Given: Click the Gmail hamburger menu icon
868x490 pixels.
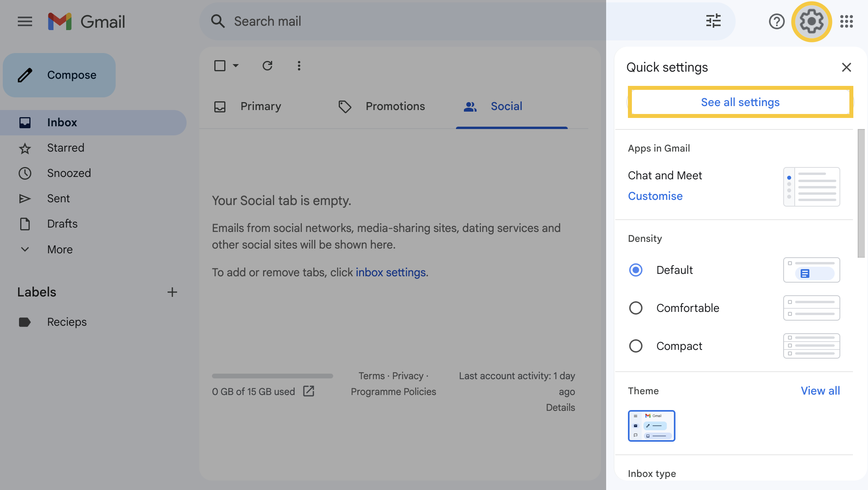Looking at the screenshot, I should (25, 20).
